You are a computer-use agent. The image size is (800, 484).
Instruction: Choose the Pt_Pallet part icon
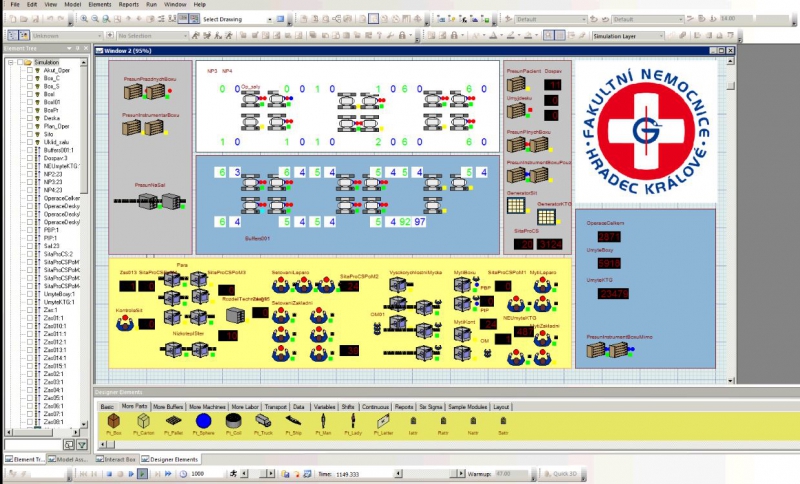tap(173, 422)
